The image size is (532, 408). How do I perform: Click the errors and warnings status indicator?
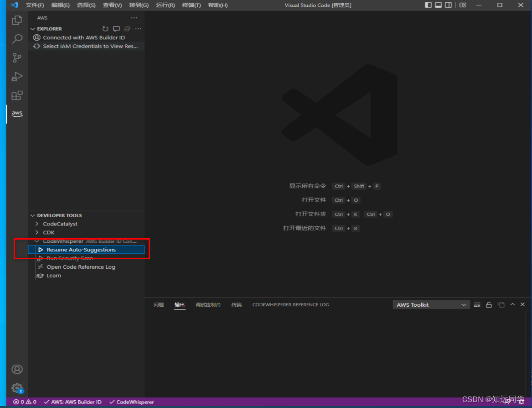(x=25, y=402)
